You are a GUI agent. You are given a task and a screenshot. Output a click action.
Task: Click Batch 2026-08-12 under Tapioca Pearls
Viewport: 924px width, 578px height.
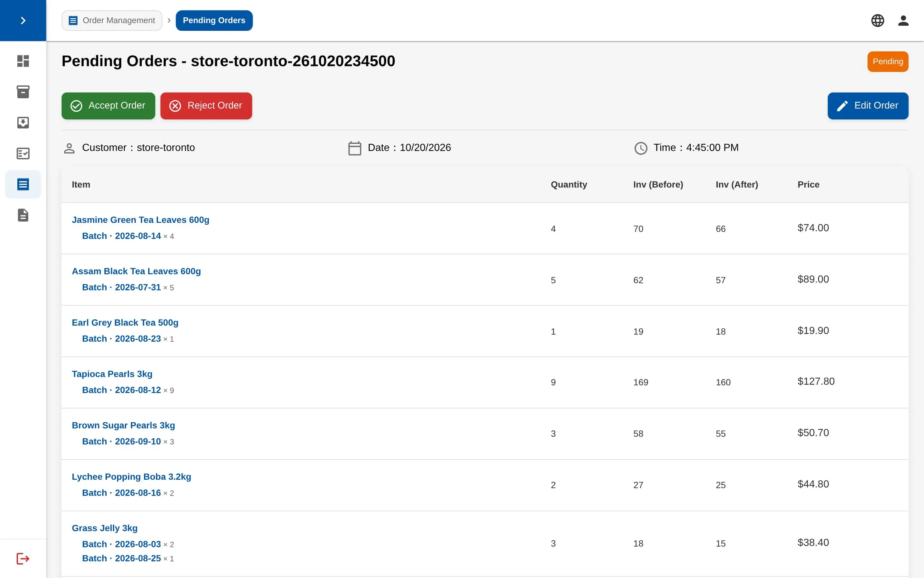pos(121,390)
